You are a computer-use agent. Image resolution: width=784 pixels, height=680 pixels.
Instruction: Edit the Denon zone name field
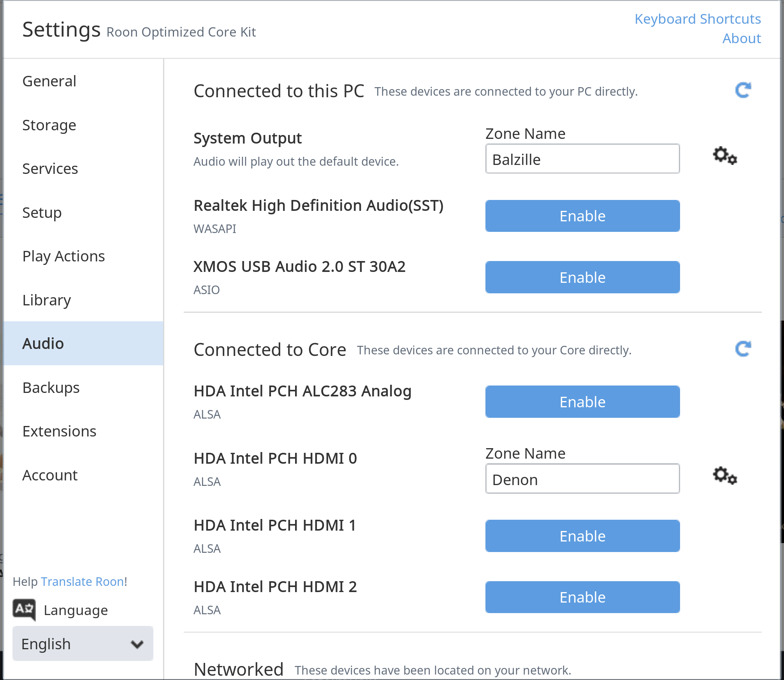(582, 478)
